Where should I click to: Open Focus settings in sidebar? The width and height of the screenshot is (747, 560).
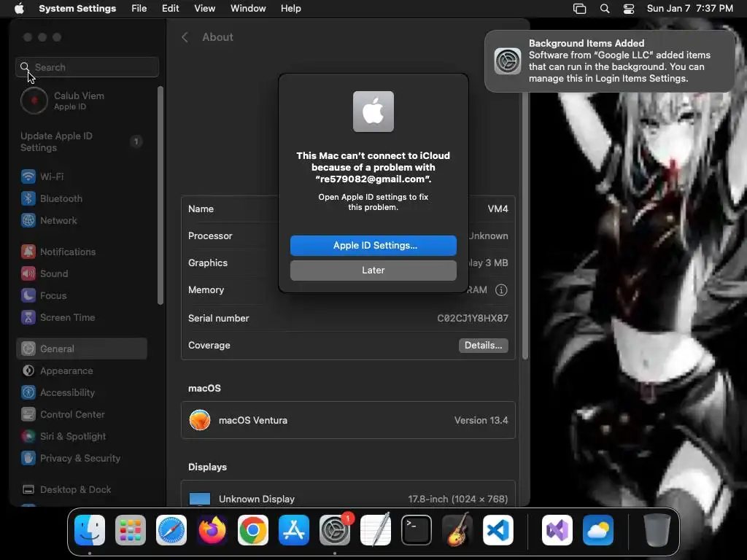[x=82, y=296]
